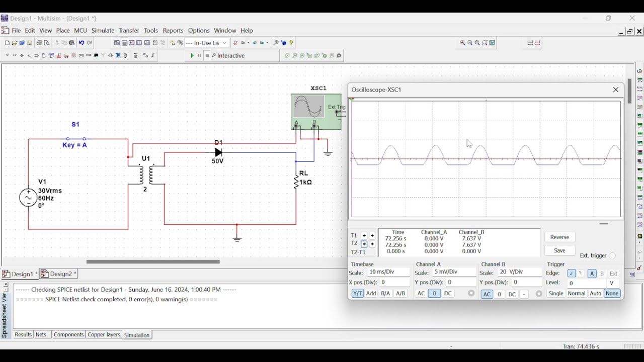Select A/B timebase display mode
The image size is (644, 362).
[x=400, y=294]
